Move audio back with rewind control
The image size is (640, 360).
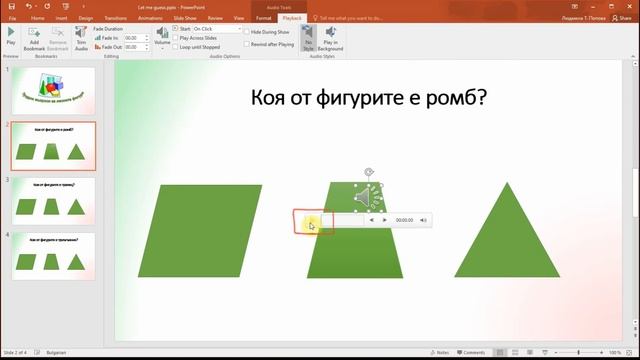click(371, 220)
